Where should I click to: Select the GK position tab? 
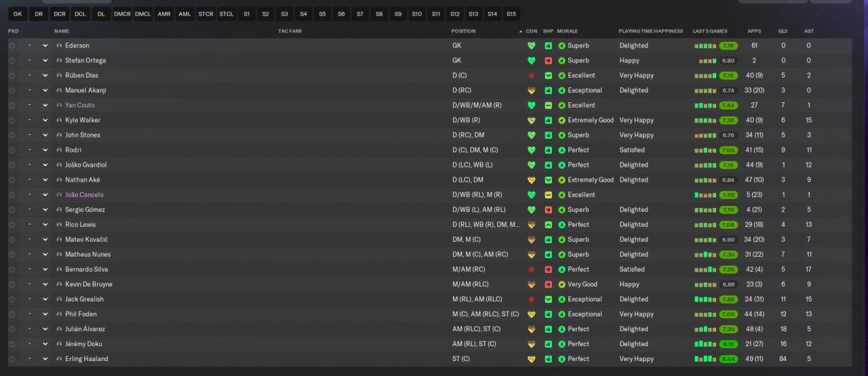(18, 14)
